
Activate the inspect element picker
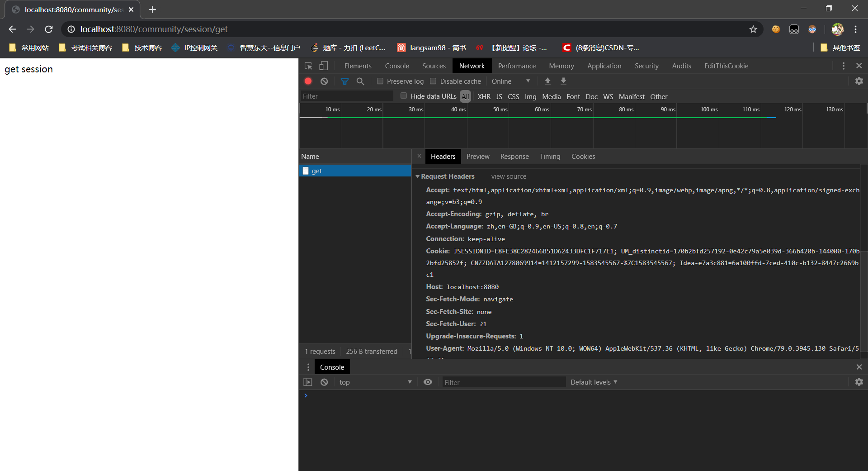click(x=308, y=66)
